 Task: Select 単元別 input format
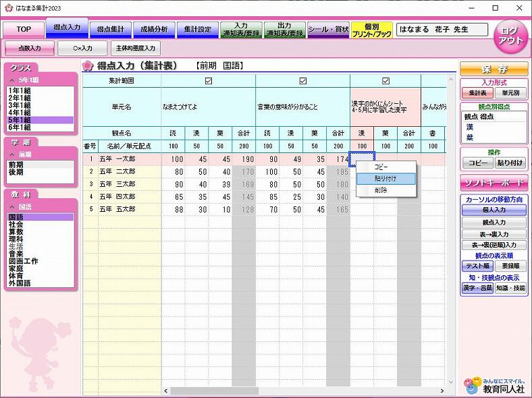point(510,93)
